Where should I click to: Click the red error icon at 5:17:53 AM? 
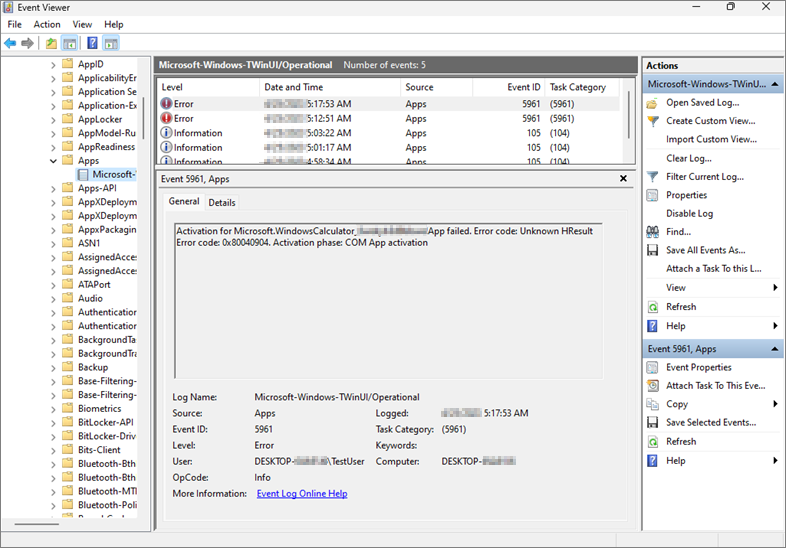point(166,104)
